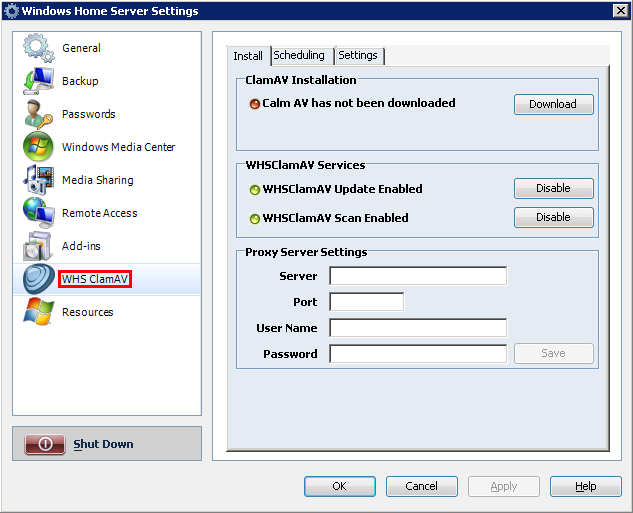Click the proxy Server input field
Viewport: 633px width, 513px height.
point(418,276)
